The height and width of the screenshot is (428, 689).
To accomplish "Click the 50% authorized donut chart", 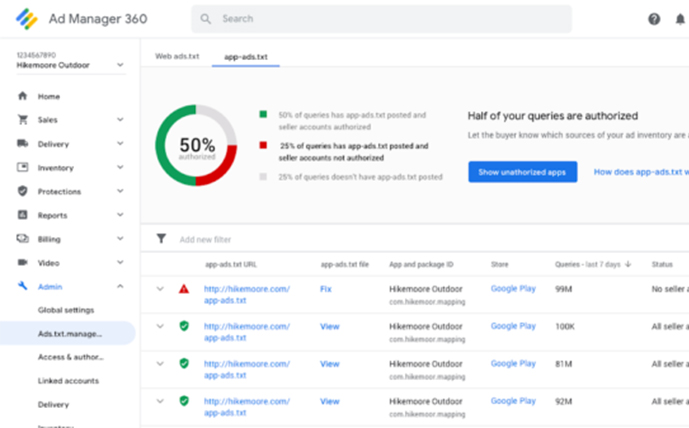I will click(196, 145).
